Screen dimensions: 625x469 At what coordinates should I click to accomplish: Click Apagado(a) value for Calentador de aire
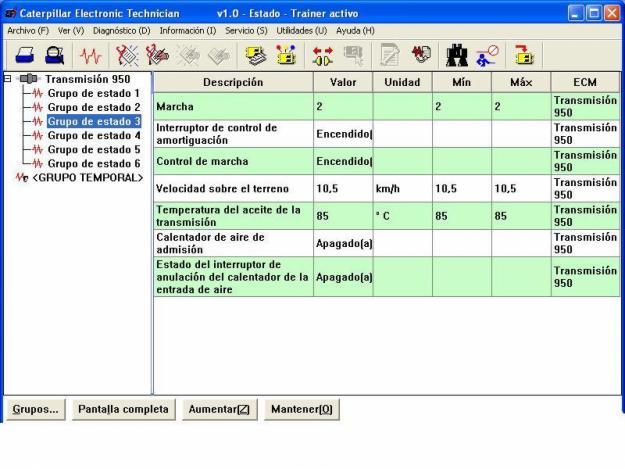(343, 243)
